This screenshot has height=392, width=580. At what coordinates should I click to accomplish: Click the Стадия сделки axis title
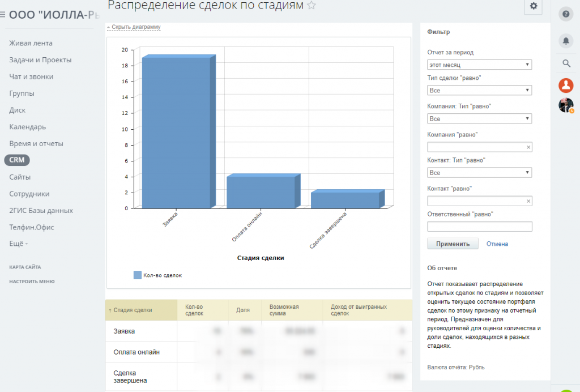tap(261, 258)
